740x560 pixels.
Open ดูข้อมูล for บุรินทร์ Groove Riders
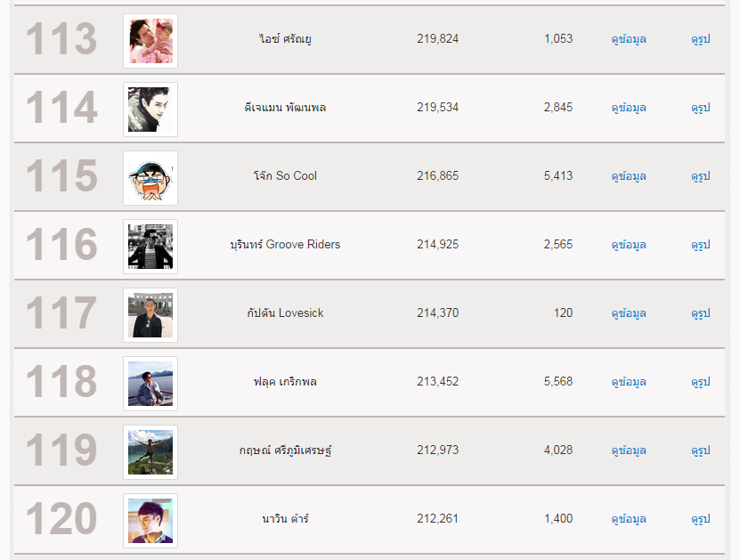point(629,245)
